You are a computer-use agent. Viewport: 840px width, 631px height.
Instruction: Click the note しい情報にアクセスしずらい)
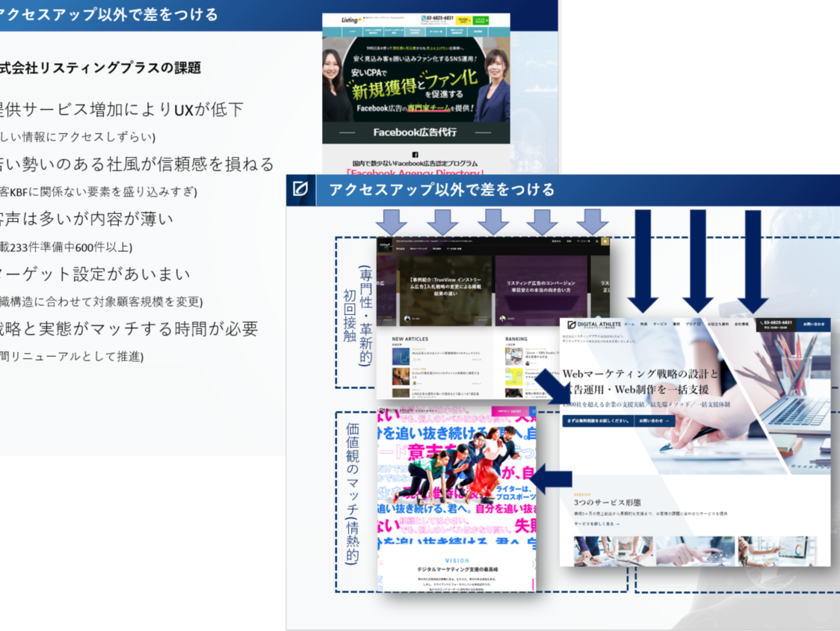(x=78, y=137)
